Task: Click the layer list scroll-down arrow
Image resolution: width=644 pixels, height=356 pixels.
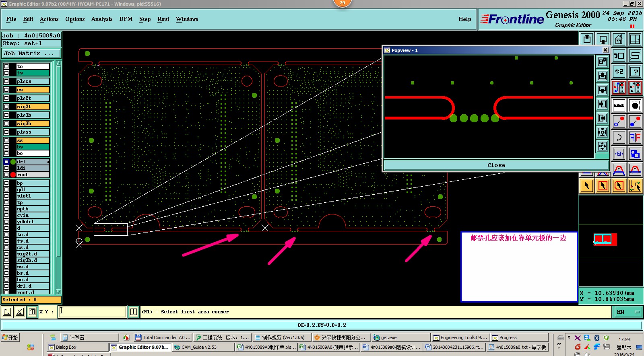Action: tap(58, 291)
